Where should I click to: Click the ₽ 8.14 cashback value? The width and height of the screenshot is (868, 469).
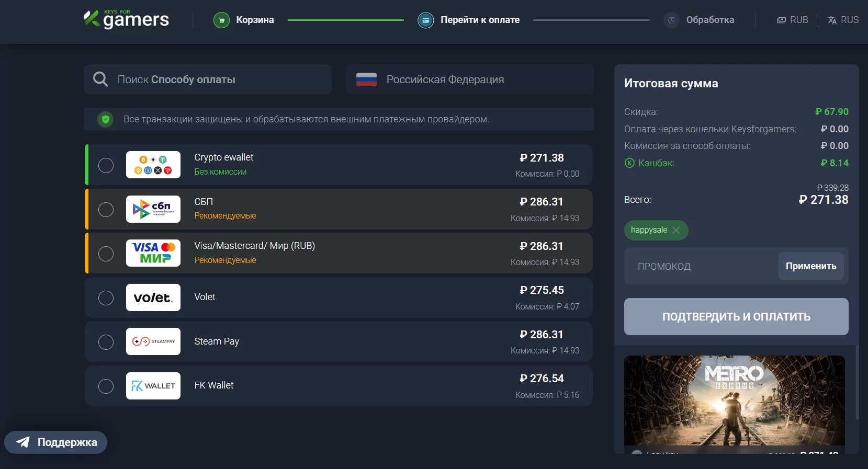tap(835, 163)
